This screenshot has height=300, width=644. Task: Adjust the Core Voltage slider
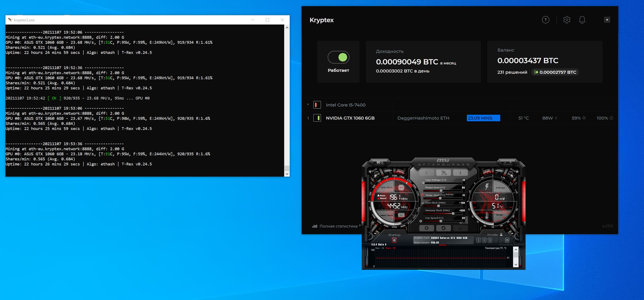(x=442, y=183)
